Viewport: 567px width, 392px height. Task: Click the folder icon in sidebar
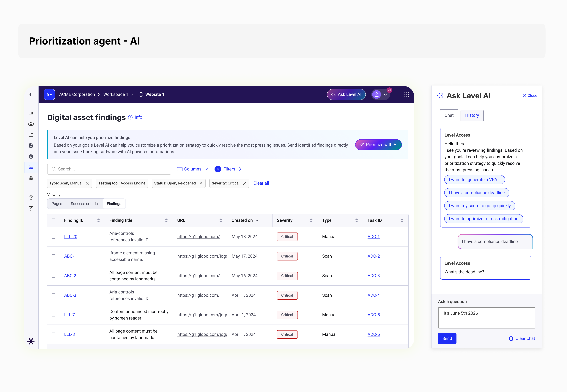tap(31, 135)
